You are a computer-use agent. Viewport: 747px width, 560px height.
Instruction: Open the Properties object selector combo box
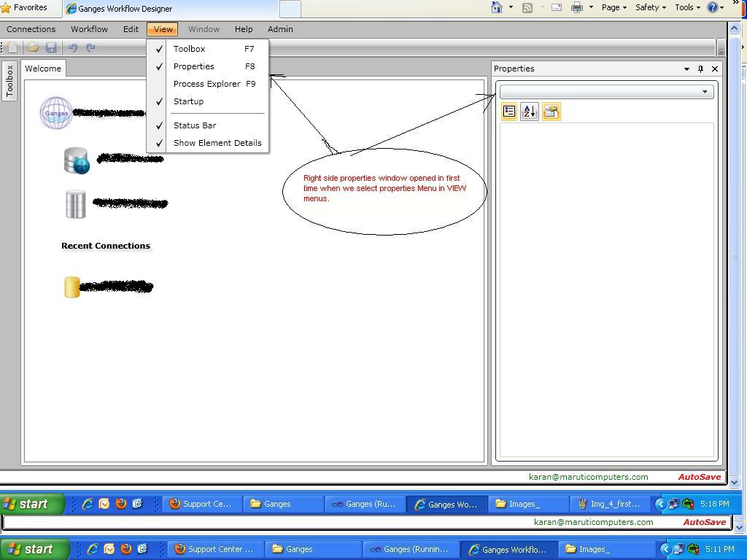coord(606,92)
